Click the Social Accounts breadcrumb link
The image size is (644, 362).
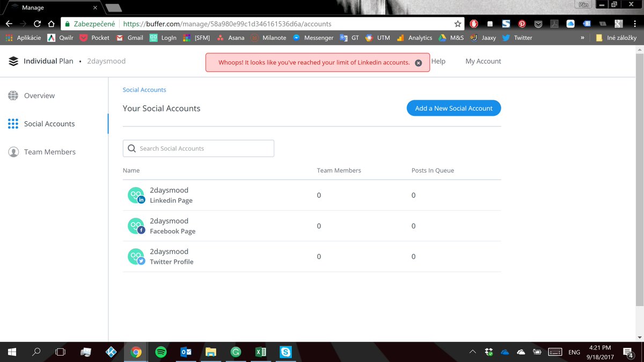tap(144, 90)
